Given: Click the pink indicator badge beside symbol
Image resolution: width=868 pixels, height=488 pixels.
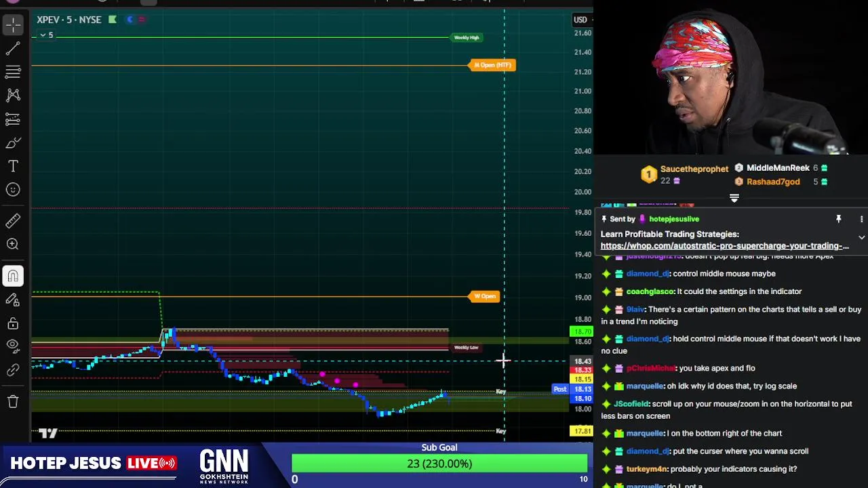Looking at the screenshot, I should click(141, 20).
